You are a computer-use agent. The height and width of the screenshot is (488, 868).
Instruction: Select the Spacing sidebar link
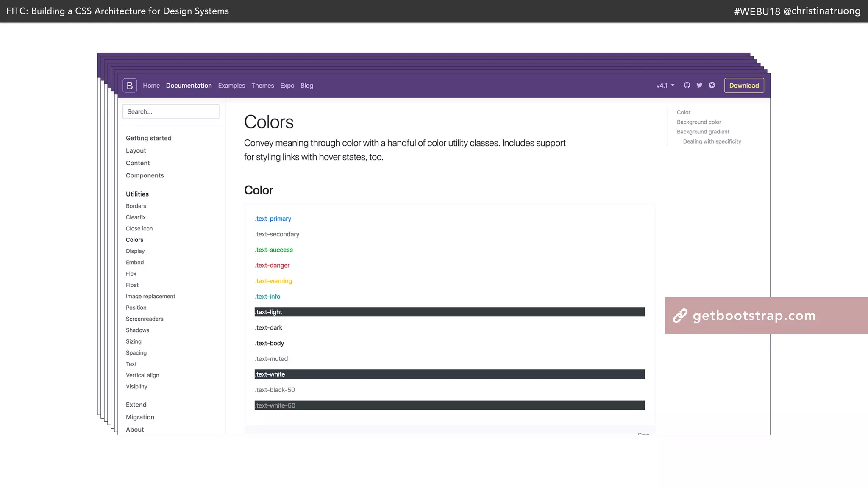(x=136, y=352)
